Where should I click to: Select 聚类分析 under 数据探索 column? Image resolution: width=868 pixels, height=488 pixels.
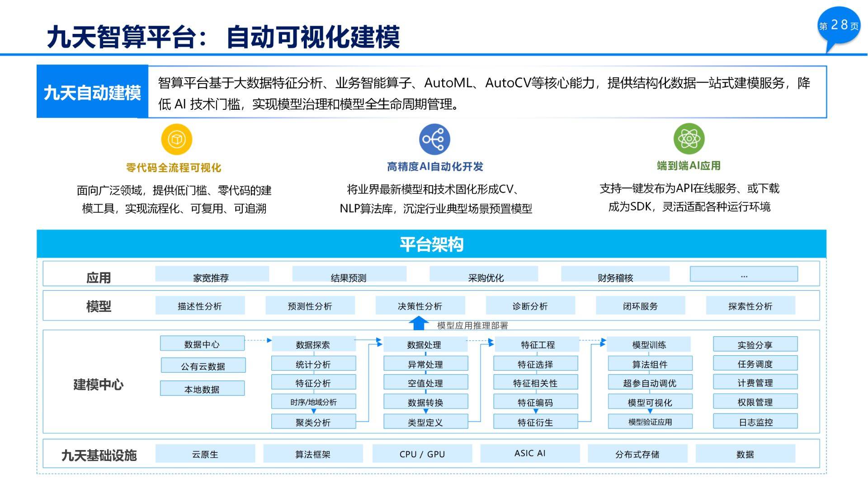313,421
